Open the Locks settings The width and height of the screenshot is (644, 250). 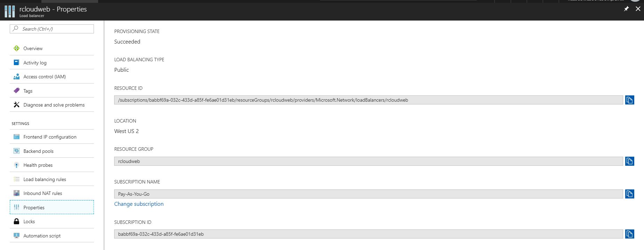[52, 221]
